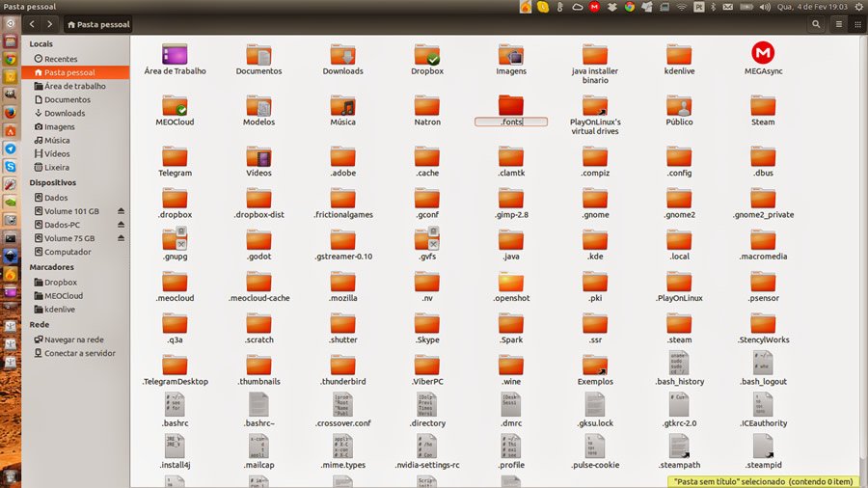Go forward with the right arrow
This screenshot has height=488, width=868.
click(x=49, y=23)
